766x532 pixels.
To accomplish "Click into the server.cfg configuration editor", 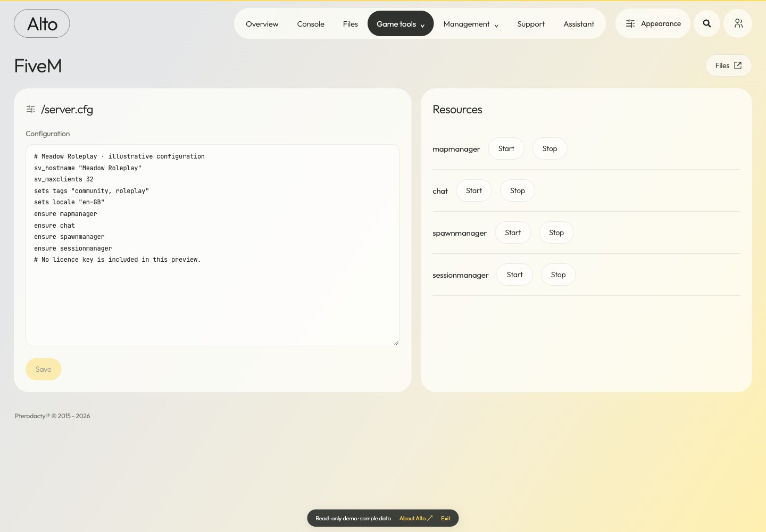I will pos(212,245).
